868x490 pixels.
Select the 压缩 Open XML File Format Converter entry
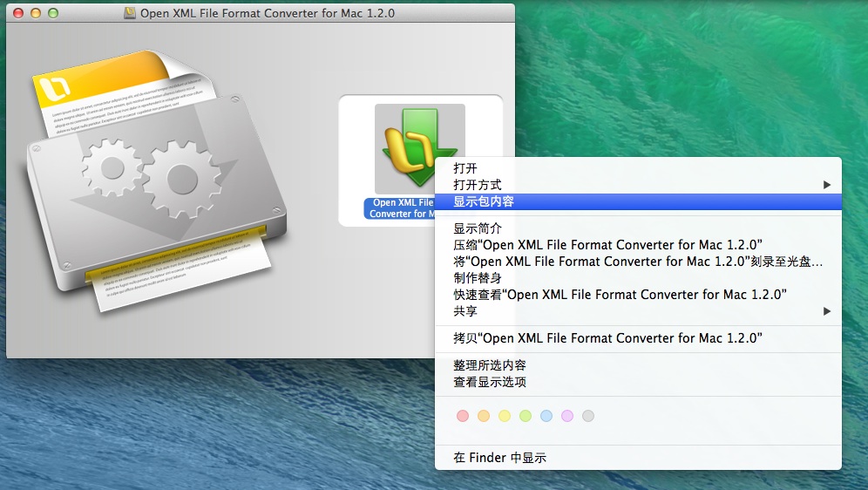click(x=638, y=245)
